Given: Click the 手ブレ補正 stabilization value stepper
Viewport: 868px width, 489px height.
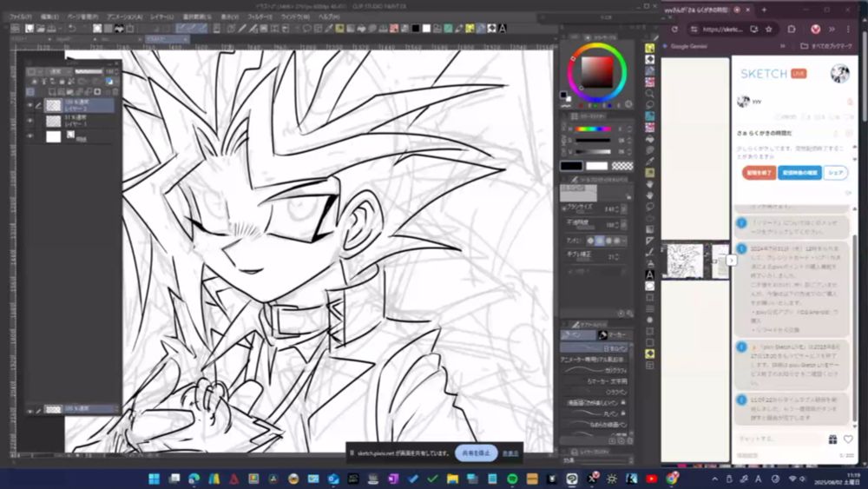Looking at the screenshot, I should click(x=617, y=256).
